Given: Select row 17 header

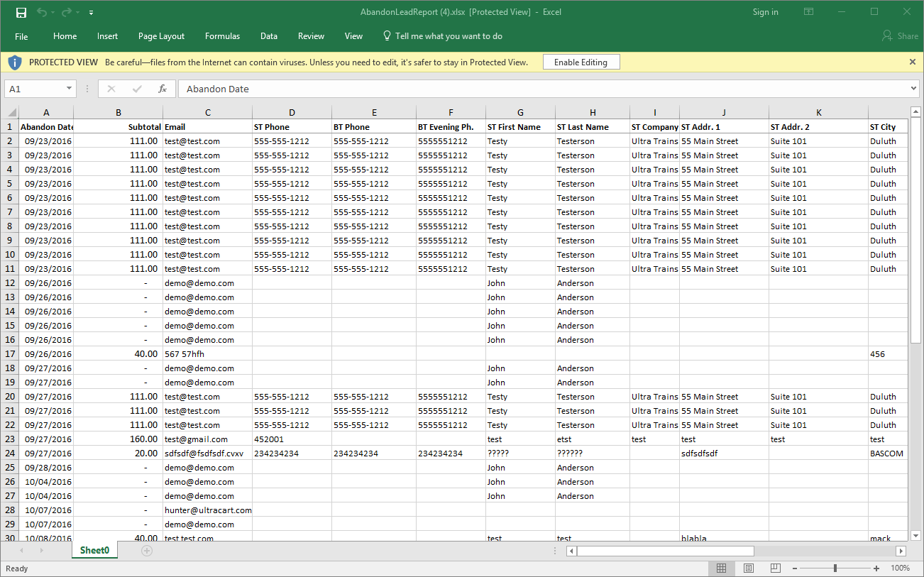Looking at the screenshot, I should coord(10,354).
